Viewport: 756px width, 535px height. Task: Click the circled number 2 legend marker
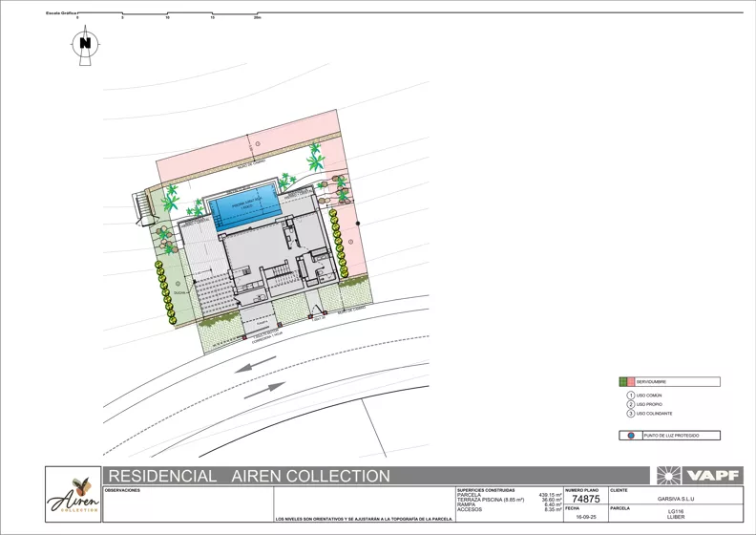[x=630, y=404]
